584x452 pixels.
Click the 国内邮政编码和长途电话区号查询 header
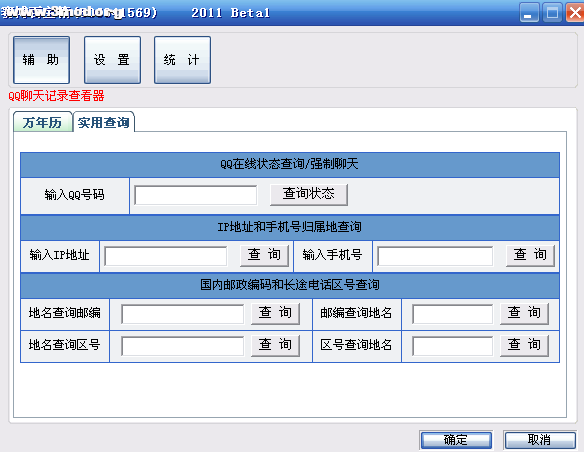click(290, 285)
